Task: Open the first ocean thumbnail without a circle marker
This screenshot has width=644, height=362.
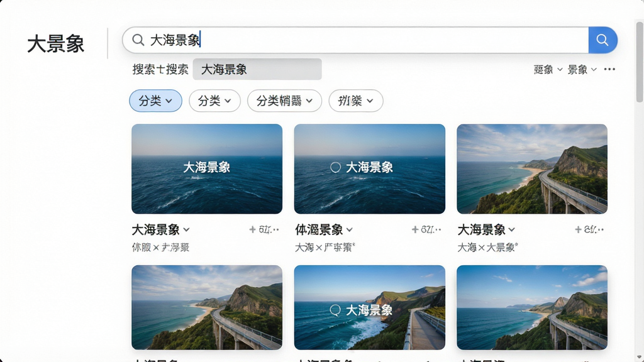Action: (207, 168)
